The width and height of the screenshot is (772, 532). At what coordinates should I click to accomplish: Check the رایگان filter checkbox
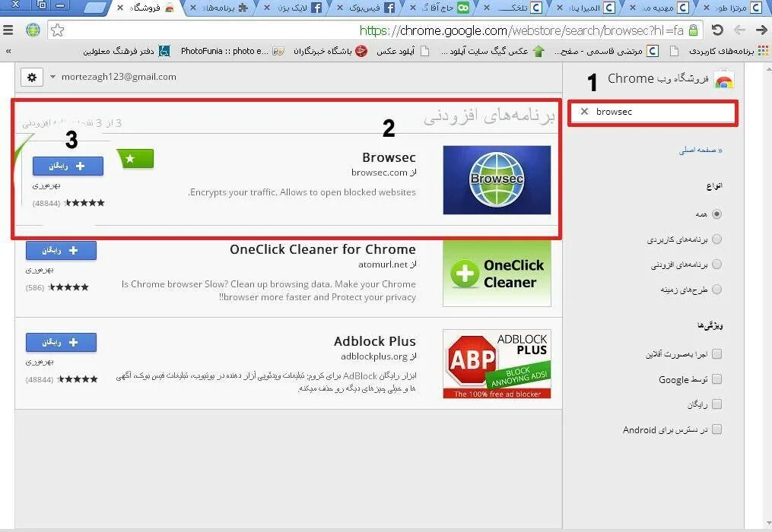point(716,404)
